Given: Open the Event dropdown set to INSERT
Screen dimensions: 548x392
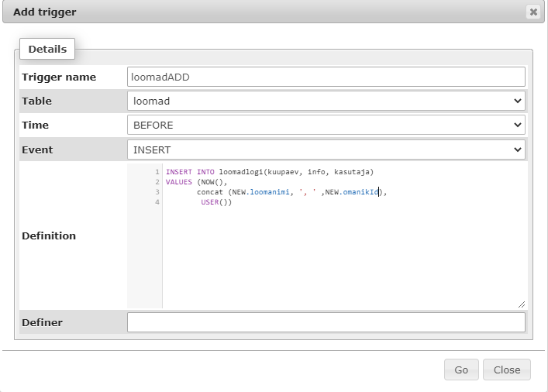Looking at the screenshot, I should click(326, 149).
